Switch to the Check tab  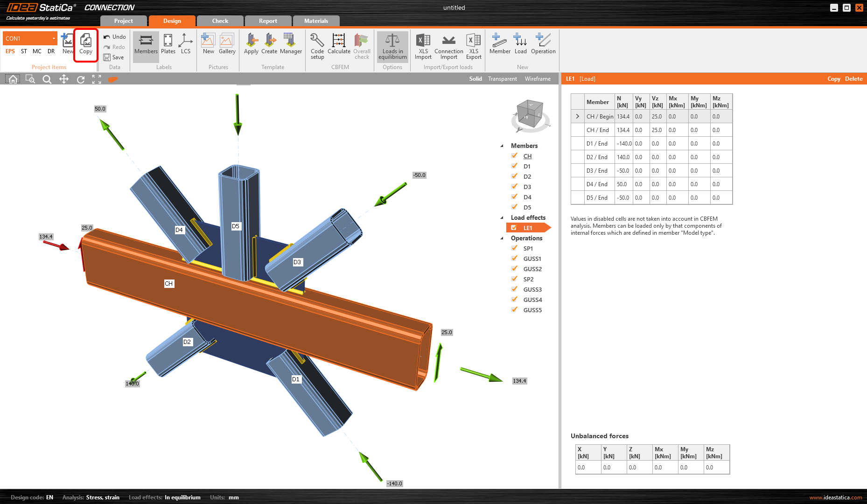click(x=220, y=21)
